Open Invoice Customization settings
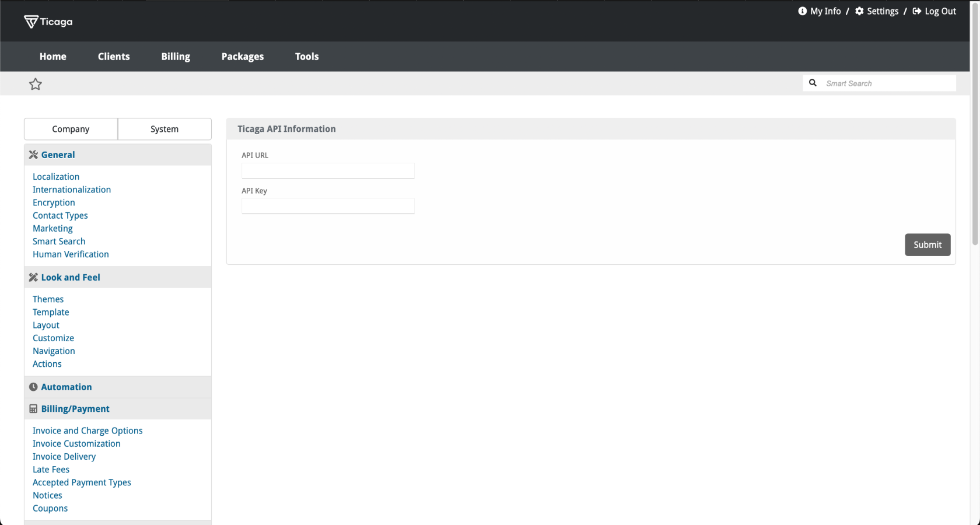This screenshot has width=980, height=525. click(76, 443)
